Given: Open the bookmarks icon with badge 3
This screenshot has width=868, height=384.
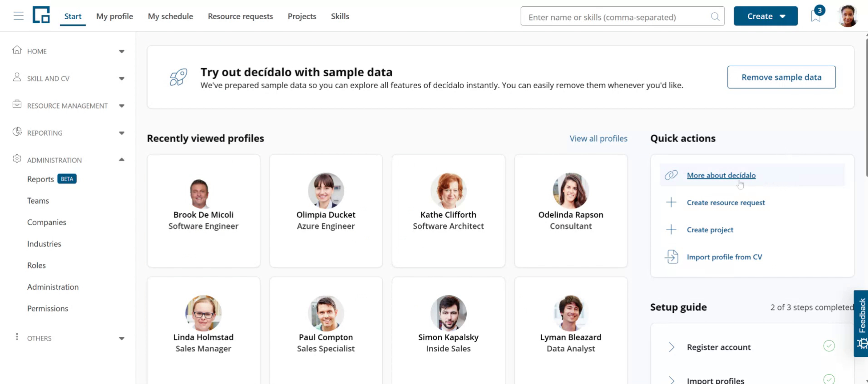Looking at the screenshot, I should click(816, 16).
